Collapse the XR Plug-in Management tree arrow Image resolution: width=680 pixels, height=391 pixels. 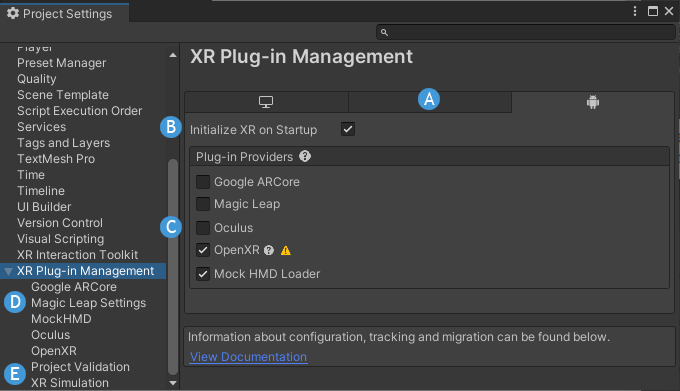pyautogui.click(x=8, y=272)
